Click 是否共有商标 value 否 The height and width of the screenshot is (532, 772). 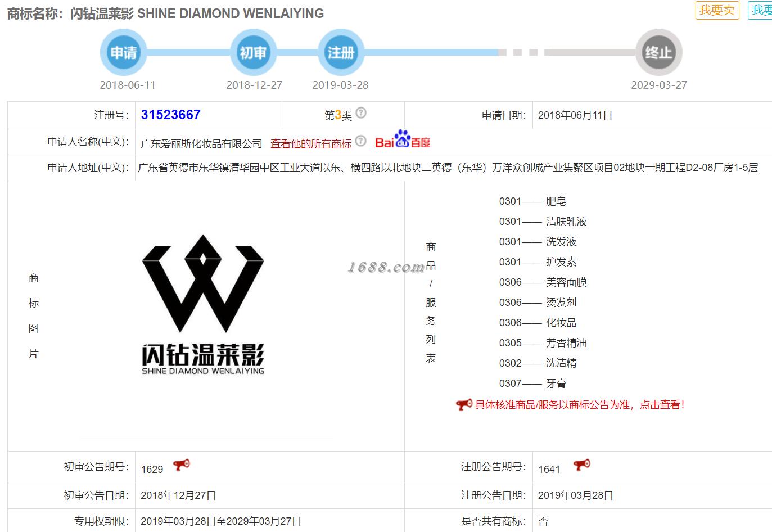coord(543,521)
